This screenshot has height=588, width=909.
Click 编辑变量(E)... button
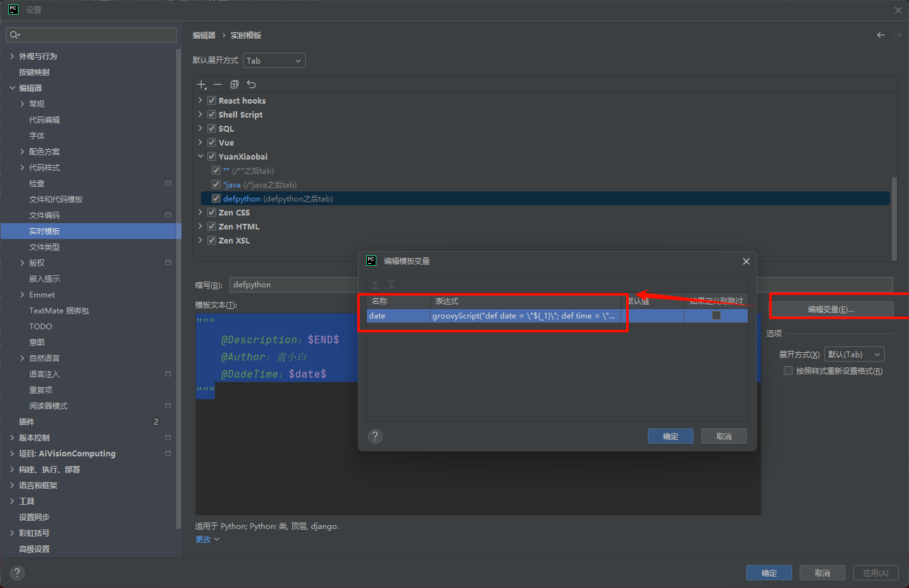tap(831, 310)
